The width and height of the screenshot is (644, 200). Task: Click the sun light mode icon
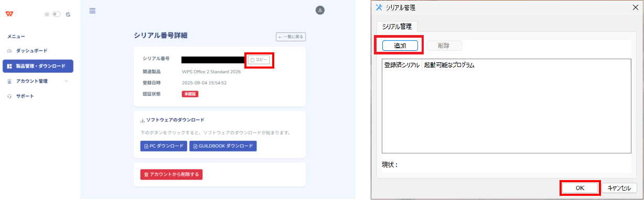click(x=47, y=14)
